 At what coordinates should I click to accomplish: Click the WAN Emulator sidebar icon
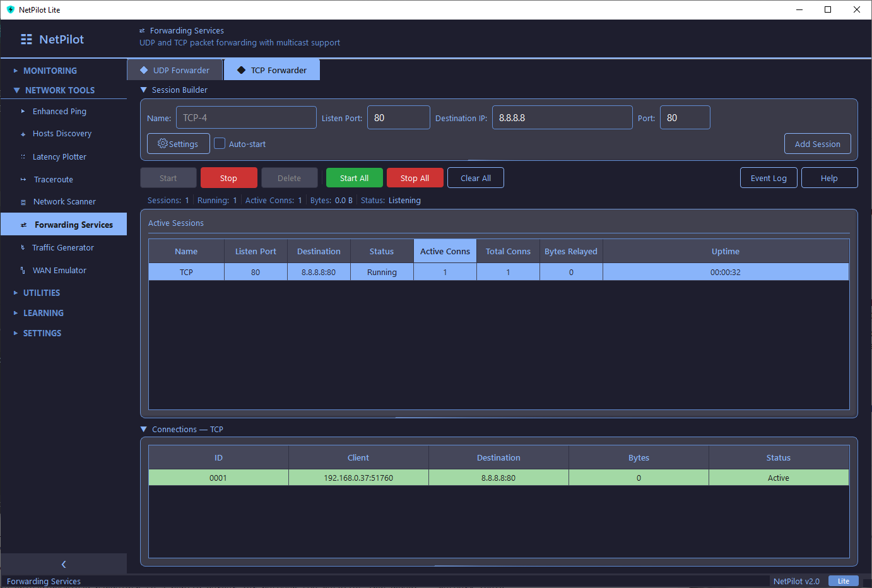(x=23, y=271)
